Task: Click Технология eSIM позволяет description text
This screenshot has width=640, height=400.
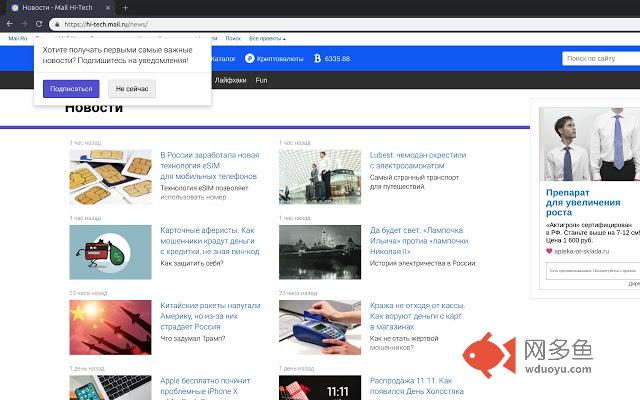Action: point(204,192)
